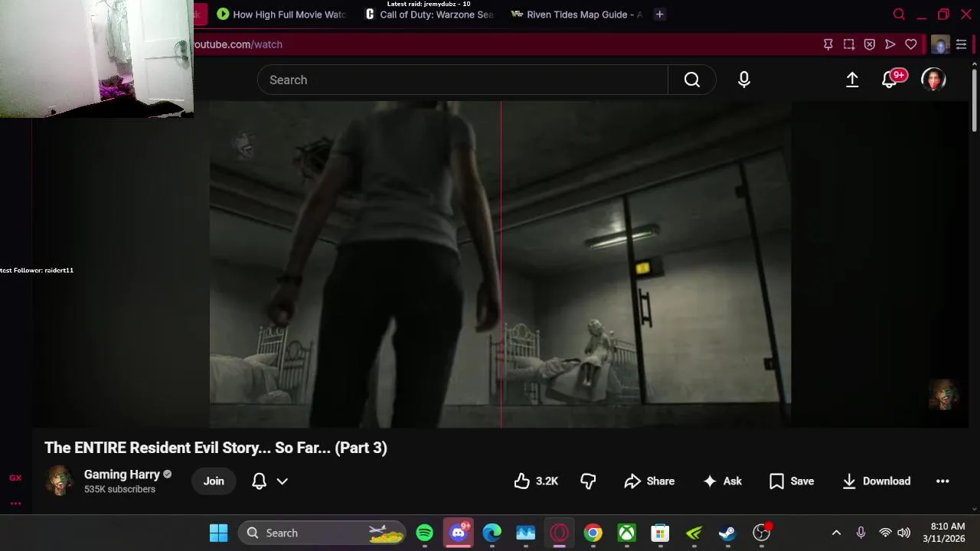The image size is (980, 551).
Task: Launch Microsoft Edge from the taskbar
Action: [x=492, y=533]
